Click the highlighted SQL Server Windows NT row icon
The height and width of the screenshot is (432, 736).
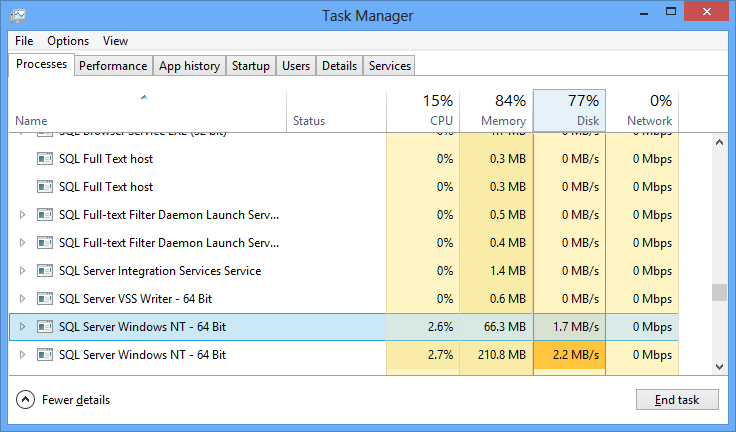pyautogui.click(x=45, y=327)
